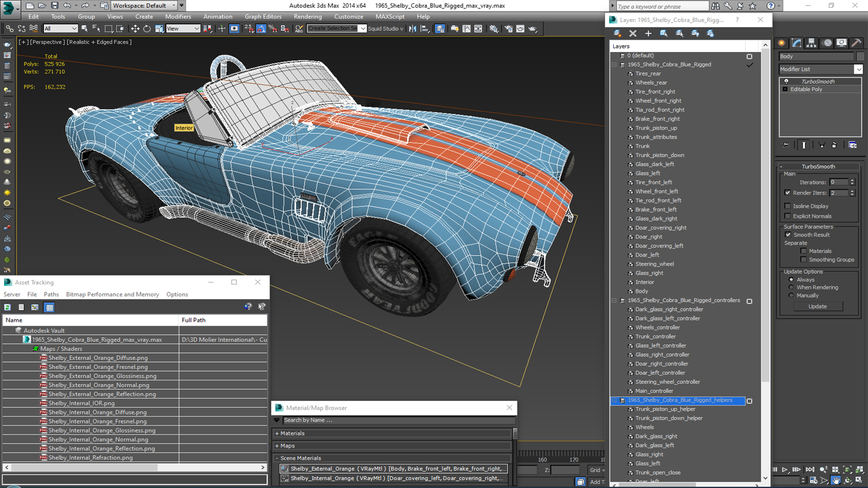Enable Explicit Normals checkbox
The width and height of the screenshot is (868, 488).
pos(788,216)
